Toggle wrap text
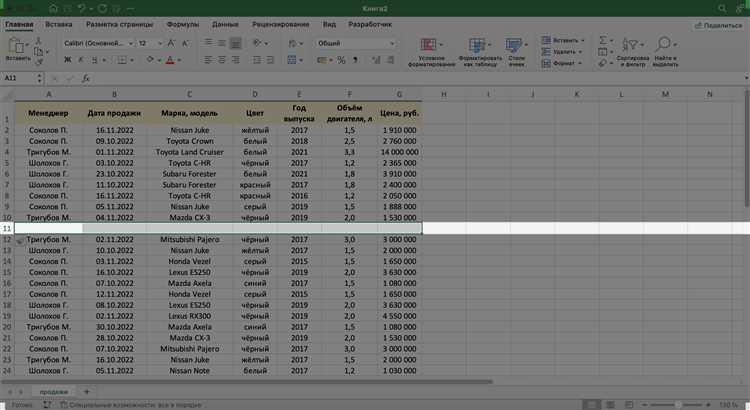The width and height of the screenshot is (750, 410). click(292, 44)
